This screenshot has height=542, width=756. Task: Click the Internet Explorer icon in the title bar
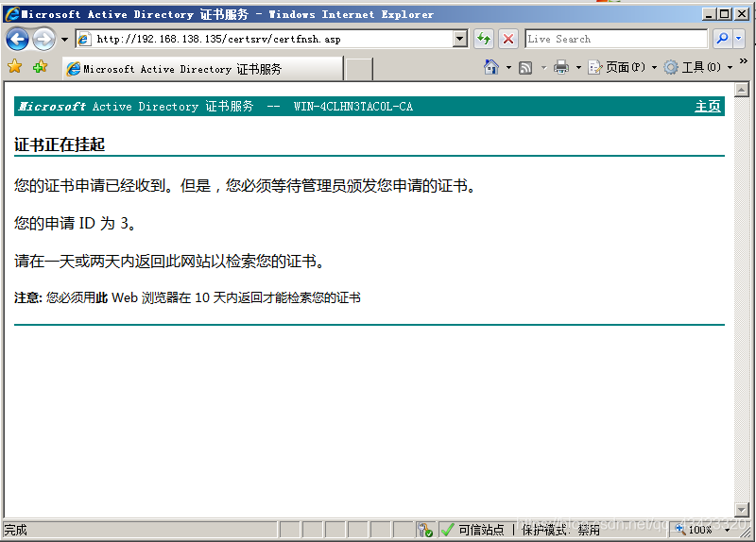pos(12,14)
